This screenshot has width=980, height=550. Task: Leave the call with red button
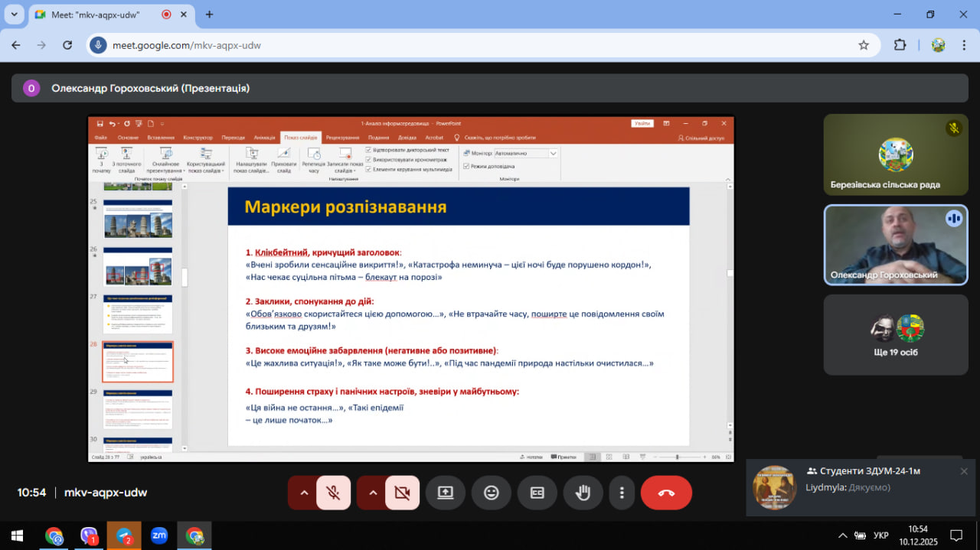click(666, 493)
